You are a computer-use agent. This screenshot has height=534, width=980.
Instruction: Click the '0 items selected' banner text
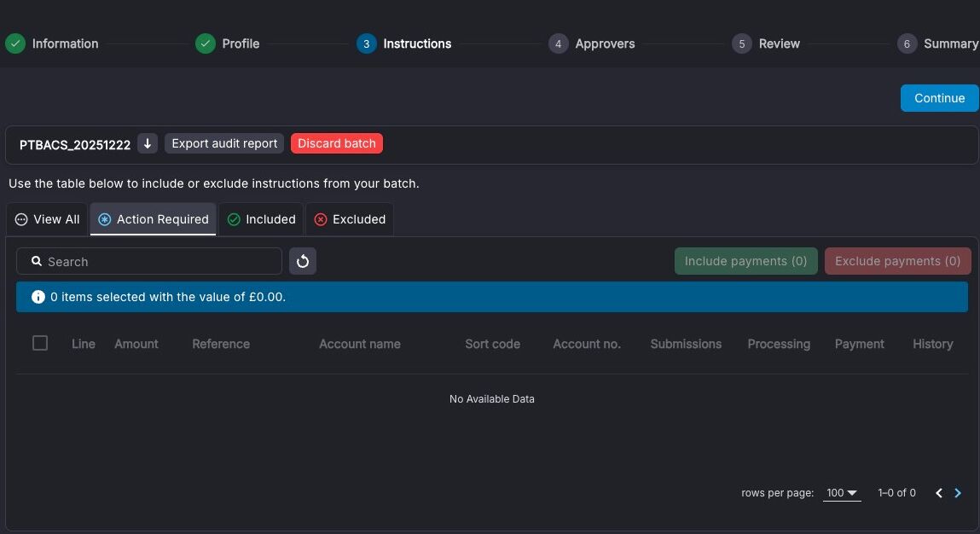pos(167,297)
